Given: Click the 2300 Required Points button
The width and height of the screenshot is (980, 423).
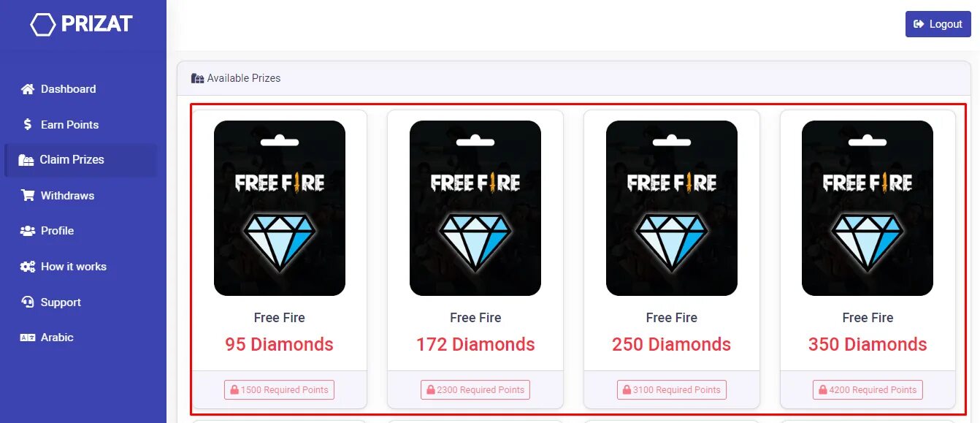Looking at the screenshot, I should [475, 390].
